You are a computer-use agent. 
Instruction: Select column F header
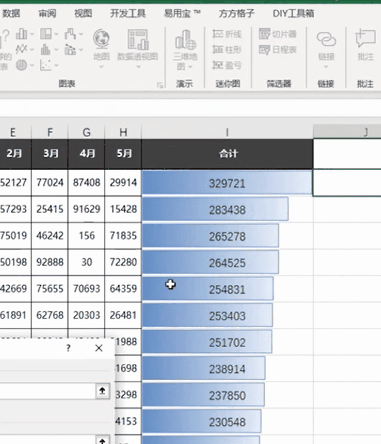[50, 132]
